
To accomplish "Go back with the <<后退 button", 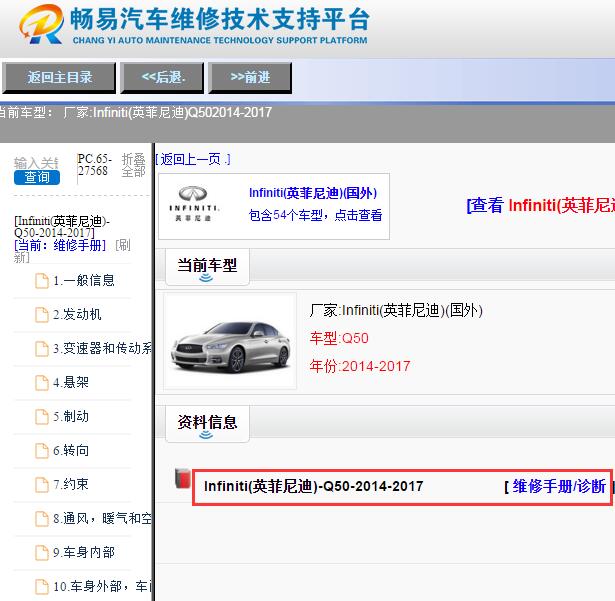I will pyautogui.click(x=162, y=77).
